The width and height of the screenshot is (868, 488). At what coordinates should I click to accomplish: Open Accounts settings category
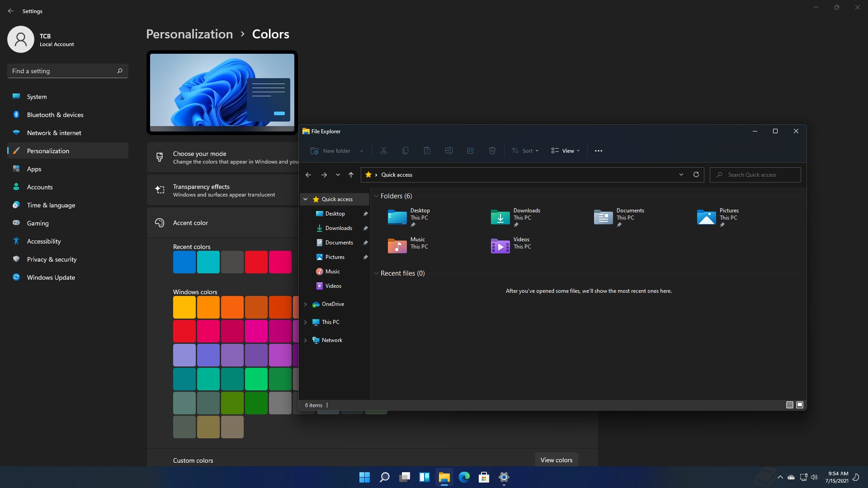point(68,187)
